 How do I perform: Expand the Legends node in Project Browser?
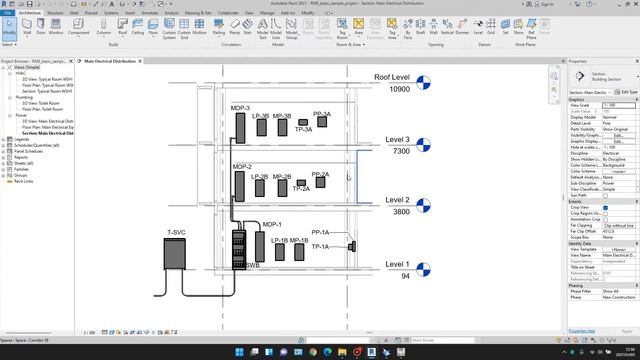pos(3,139)
